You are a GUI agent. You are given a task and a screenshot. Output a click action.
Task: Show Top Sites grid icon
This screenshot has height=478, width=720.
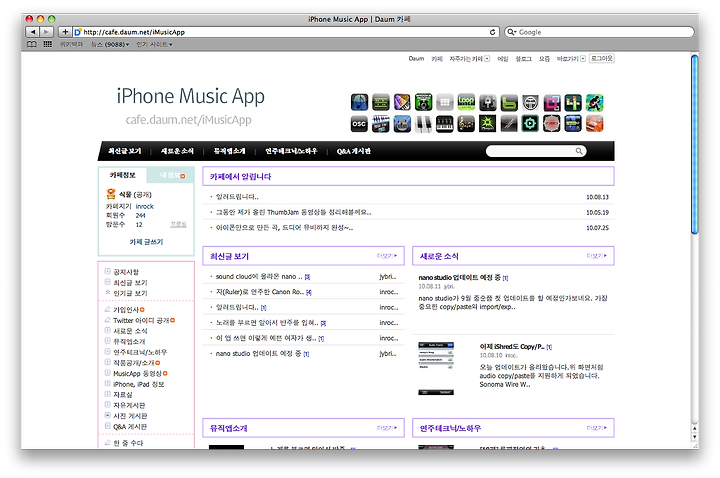click(x=47, y=44)
